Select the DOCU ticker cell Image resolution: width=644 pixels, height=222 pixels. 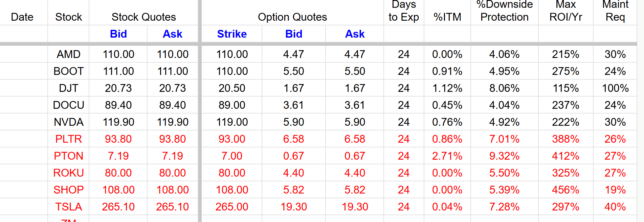pos(68,105)
